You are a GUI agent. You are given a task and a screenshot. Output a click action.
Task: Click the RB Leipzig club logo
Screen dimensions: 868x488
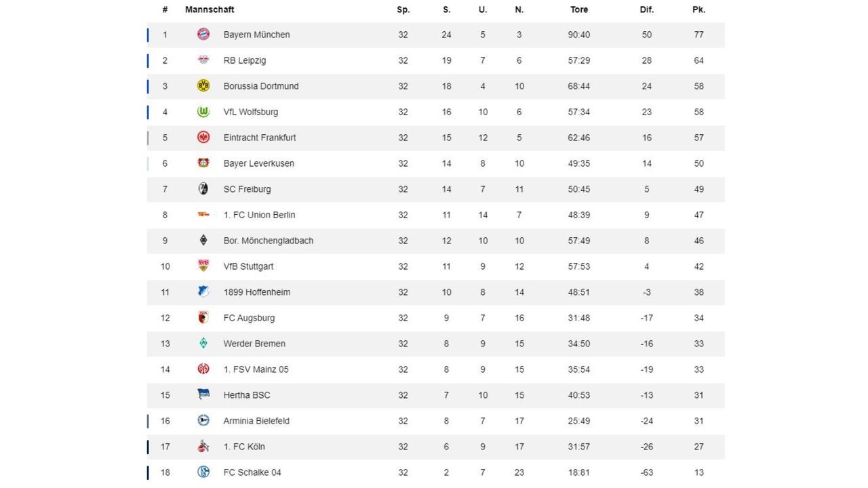coord(203,60)
